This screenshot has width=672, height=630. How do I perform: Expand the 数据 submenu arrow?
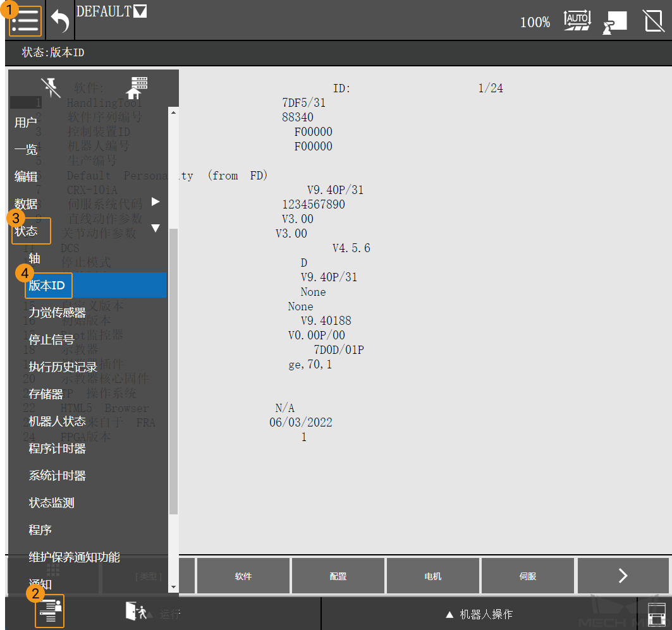(x=156, y=202)
